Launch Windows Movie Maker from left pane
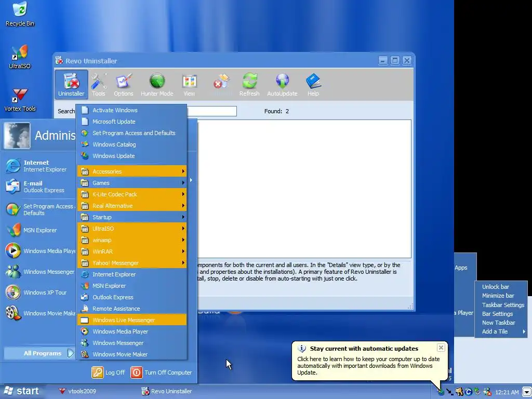Image resolution: width=532 pixels, height=399 pixels. pos(40,313)
